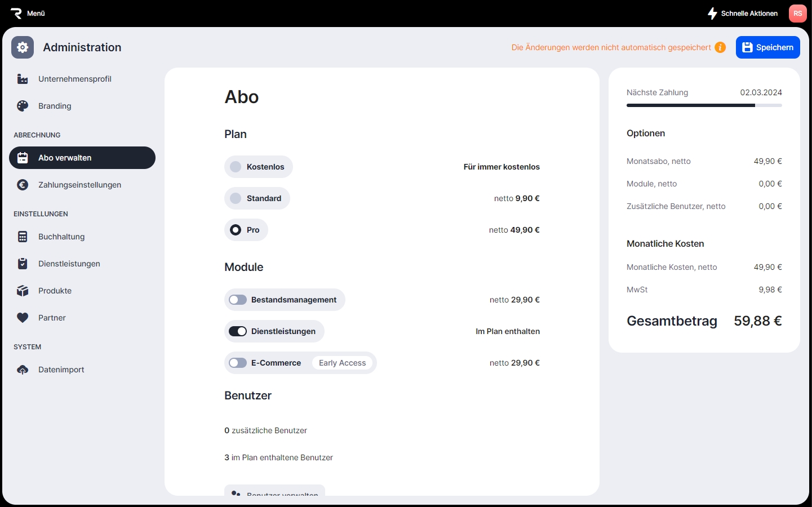Click the Datenimport cloud upload icon
The width and height of the screenshot is (812, 507).
tap(23, 370)
